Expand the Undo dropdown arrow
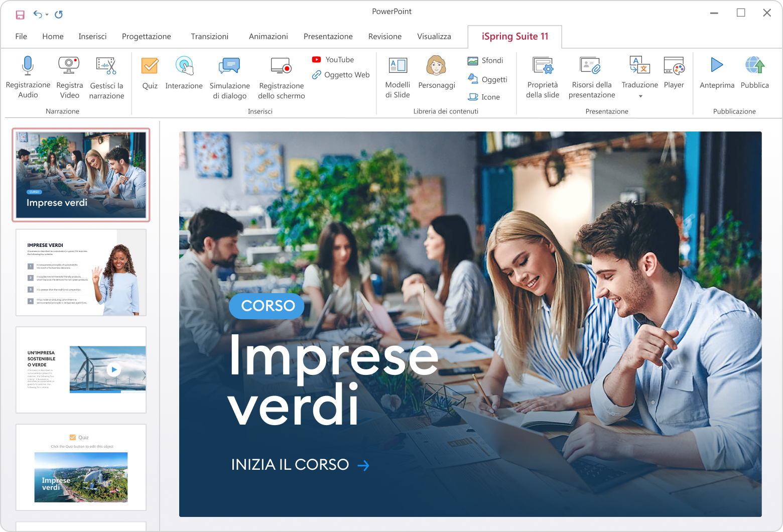 coord(47,14)
